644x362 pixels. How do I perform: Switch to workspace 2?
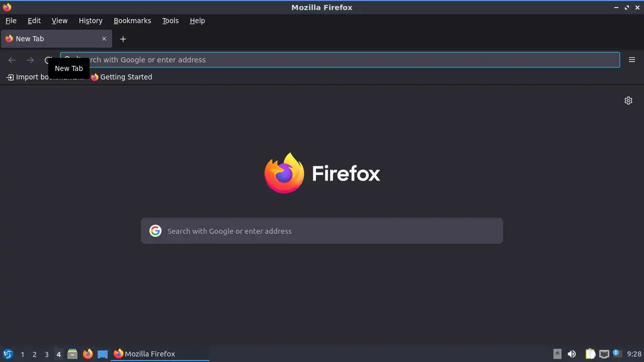click(34, 354)
